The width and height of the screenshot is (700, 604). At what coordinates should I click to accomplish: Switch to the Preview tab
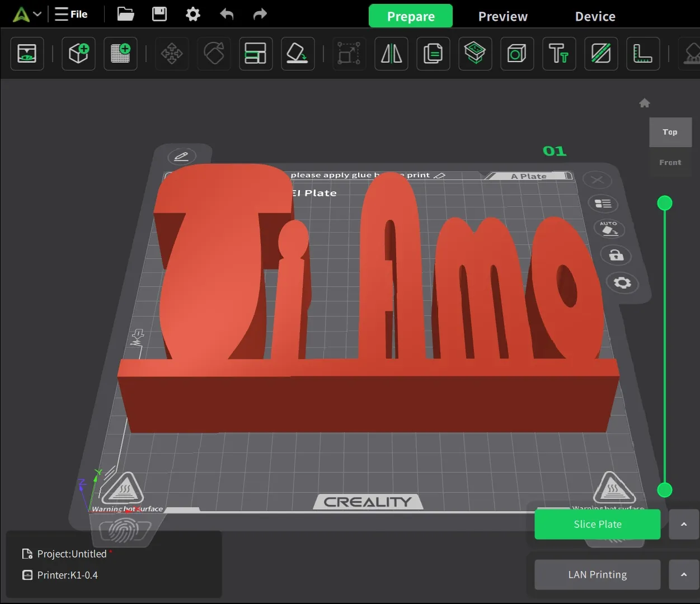coord(503,16)
